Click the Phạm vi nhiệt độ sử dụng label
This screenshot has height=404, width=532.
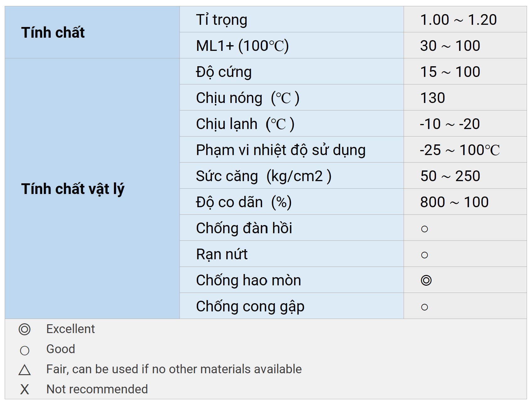tap(281, 150)
